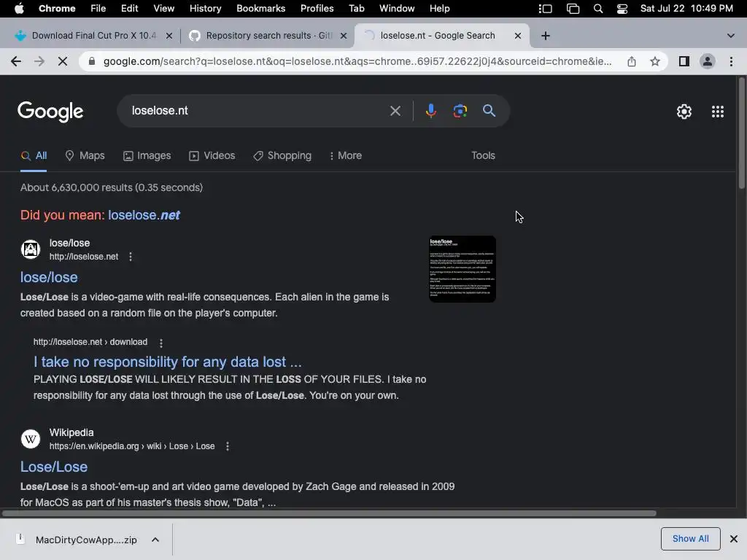Click the date and time in menu bar
Image resolution: width=747 pixels, height=560 pixels.
point(686,9)
